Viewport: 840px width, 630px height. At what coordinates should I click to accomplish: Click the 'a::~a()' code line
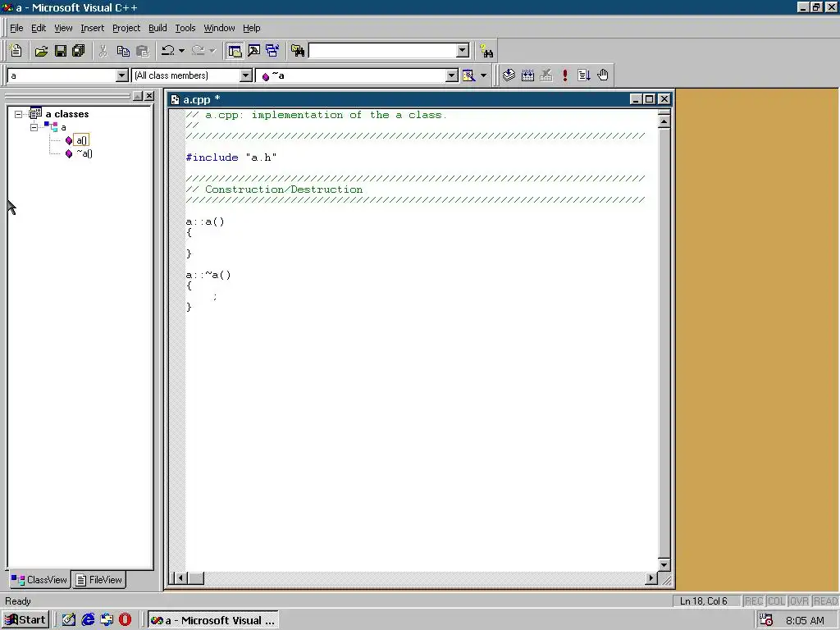(208, 275)
